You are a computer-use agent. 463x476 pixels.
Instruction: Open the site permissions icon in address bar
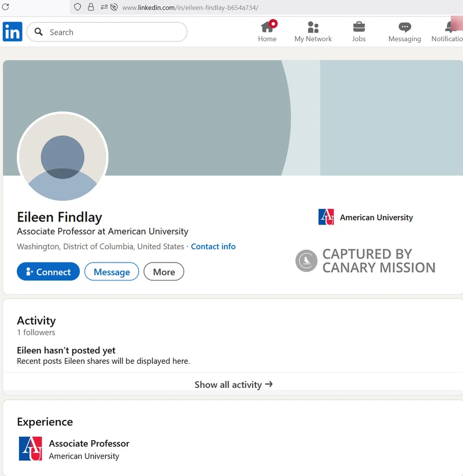point(104,7)
